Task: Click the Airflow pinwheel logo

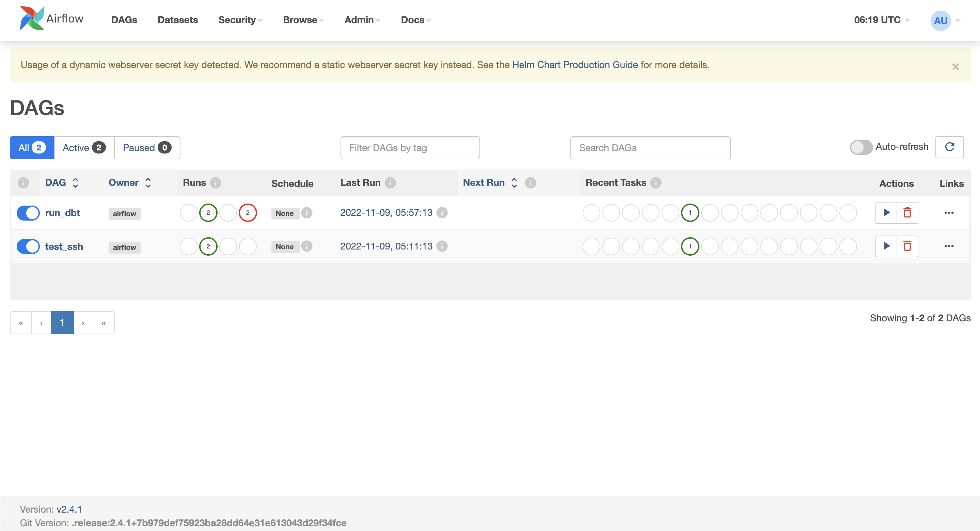Action: (32, 18)
